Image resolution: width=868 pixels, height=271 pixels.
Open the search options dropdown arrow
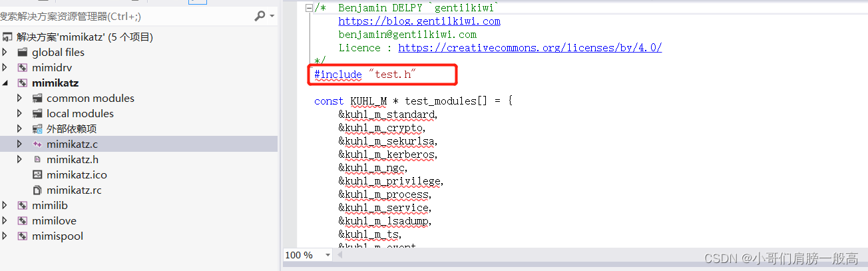click(272, 16)
